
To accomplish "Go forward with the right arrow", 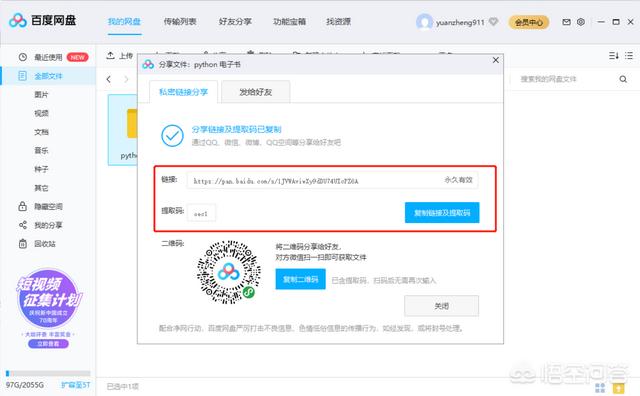I will click(126, 79).
